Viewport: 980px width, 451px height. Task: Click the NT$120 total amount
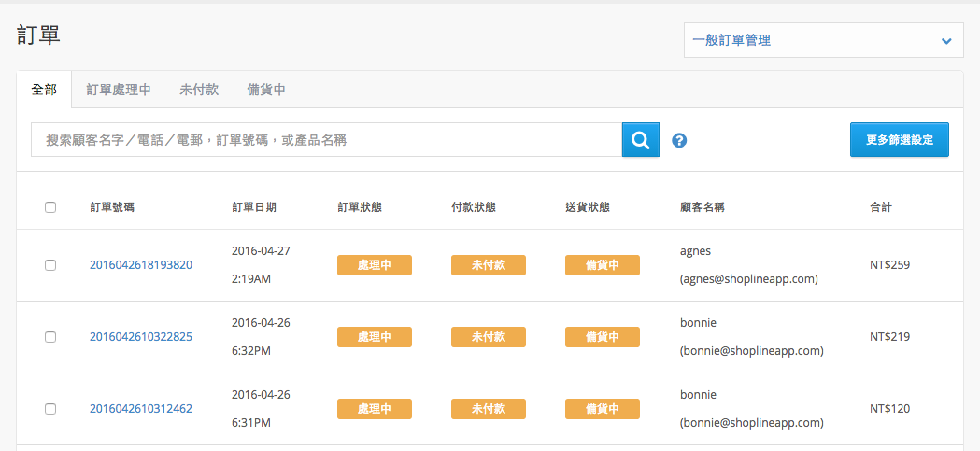coord(890,409)
